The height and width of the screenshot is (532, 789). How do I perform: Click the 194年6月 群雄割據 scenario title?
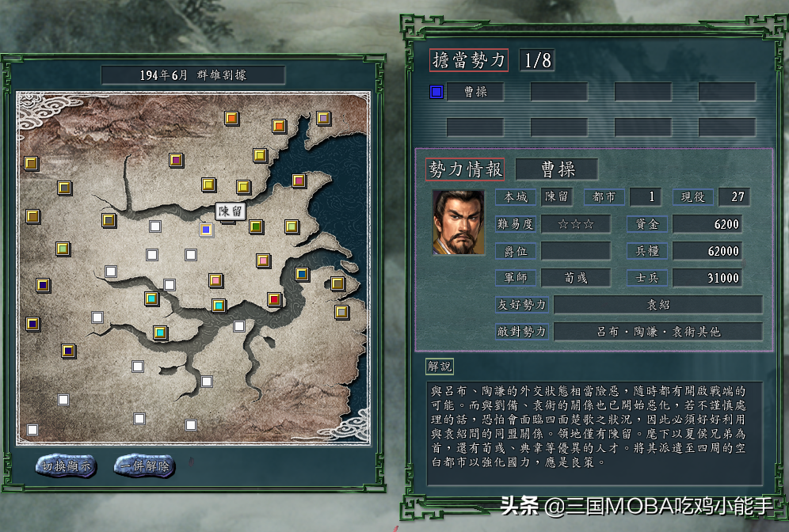(x=193, y=75)
